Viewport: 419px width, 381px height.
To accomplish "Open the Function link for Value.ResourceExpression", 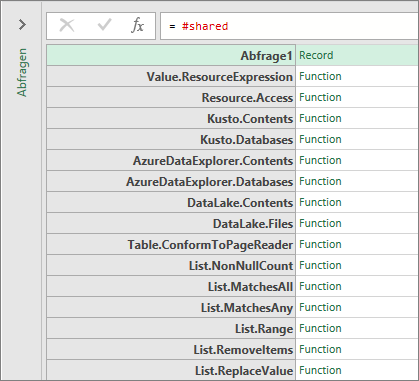I will pos(320,76).
